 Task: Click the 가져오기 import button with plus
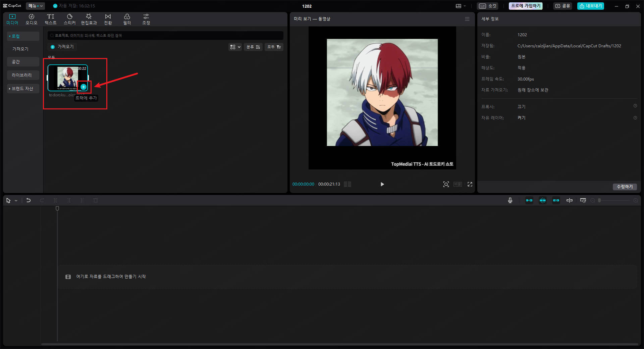[62, 47]
